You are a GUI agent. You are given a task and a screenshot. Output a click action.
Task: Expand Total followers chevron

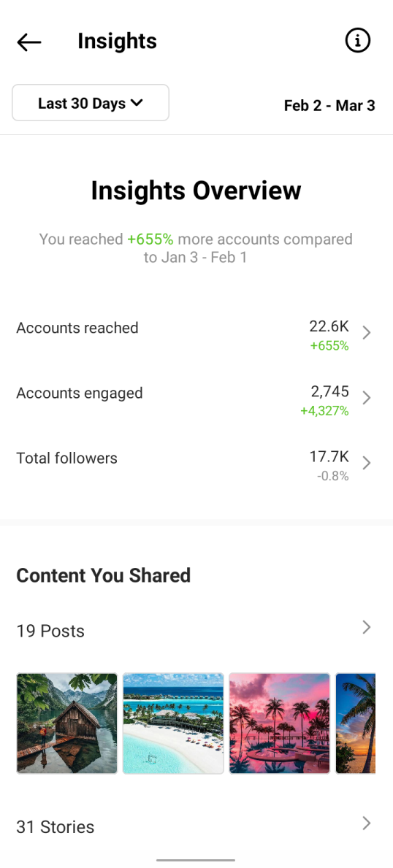click(367, 463)
